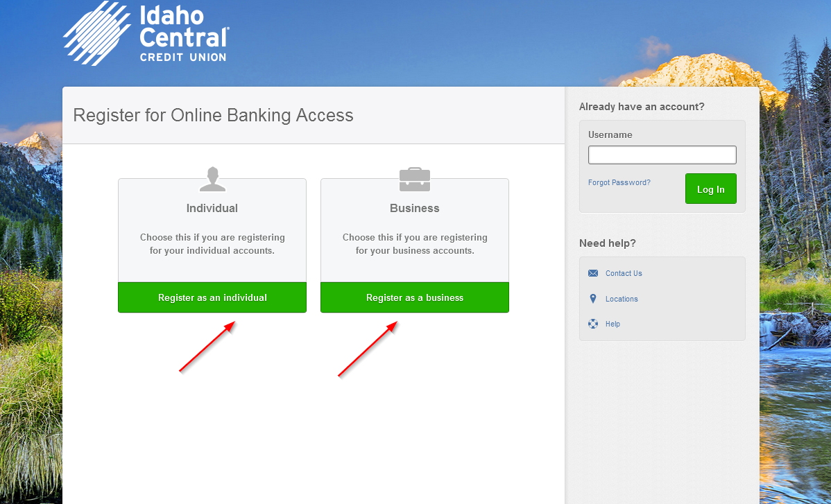Click the Business briefcase icon
The height and width of the screenshot is (504, 831).
click(x=415, y=180)
